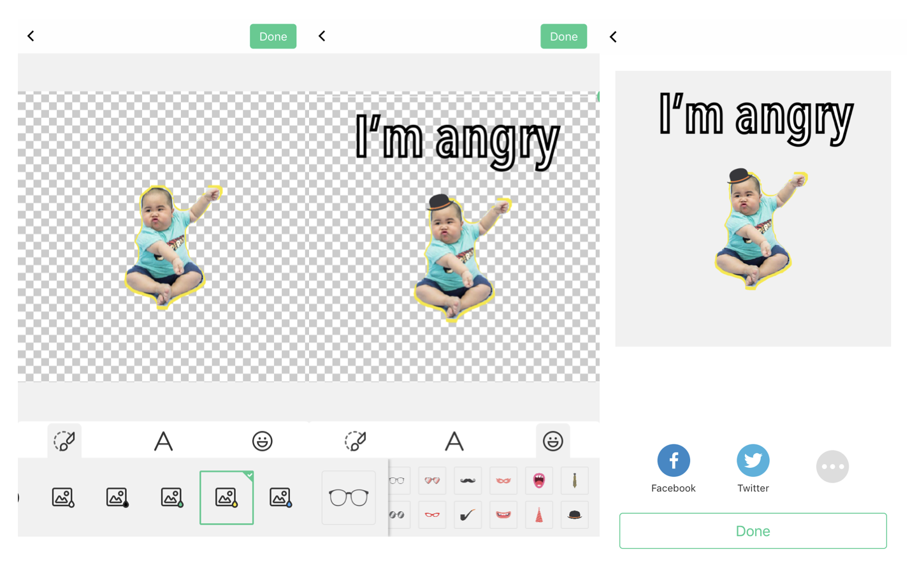Add the yellow necktie sticker
924x580 pixels.
(x=574, y=481)
